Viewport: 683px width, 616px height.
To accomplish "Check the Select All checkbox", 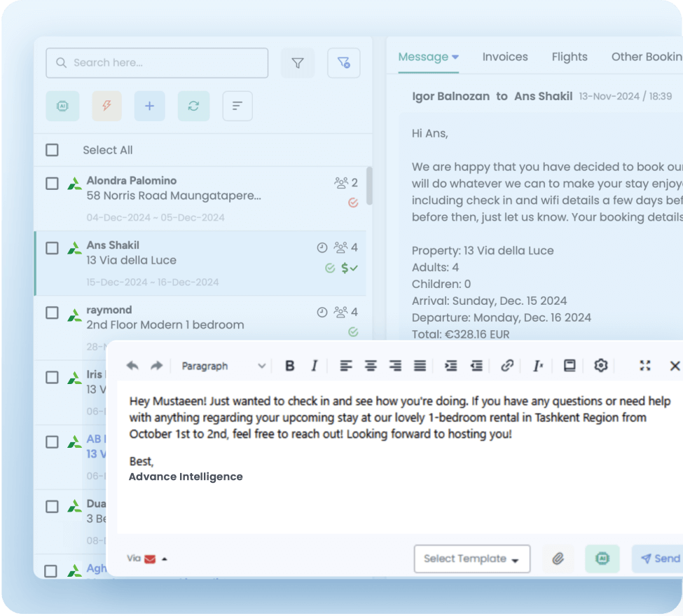I will tap(53, 150).
